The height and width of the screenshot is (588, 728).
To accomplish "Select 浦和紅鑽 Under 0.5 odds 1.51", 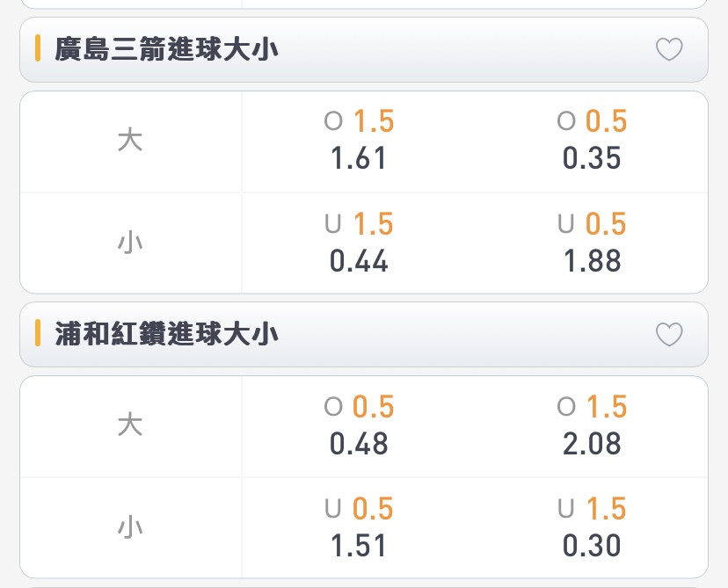I will (x=359, y=526).
